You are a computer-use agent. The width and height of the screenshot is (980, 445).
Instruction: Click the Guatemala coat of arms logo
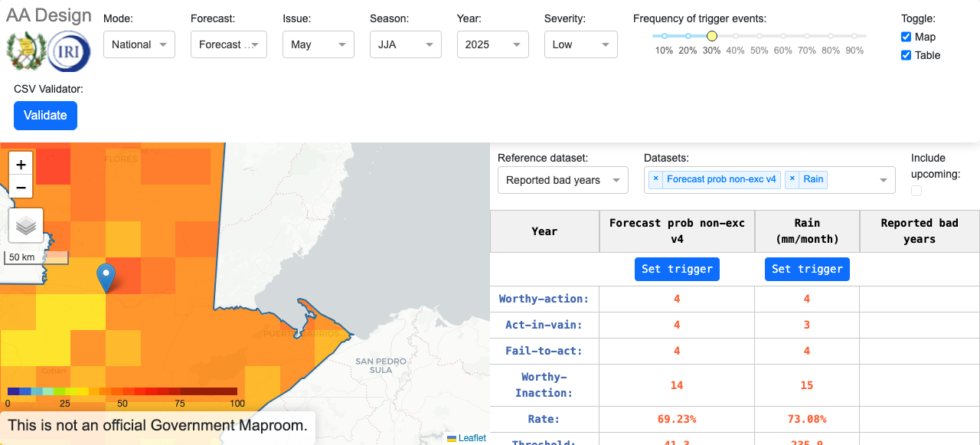point(24,52)
